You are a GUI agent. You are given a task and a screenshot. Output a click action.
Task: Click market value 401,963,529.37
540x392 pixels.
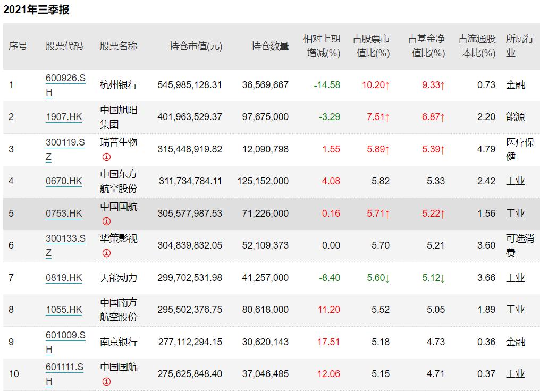point(190,117)
